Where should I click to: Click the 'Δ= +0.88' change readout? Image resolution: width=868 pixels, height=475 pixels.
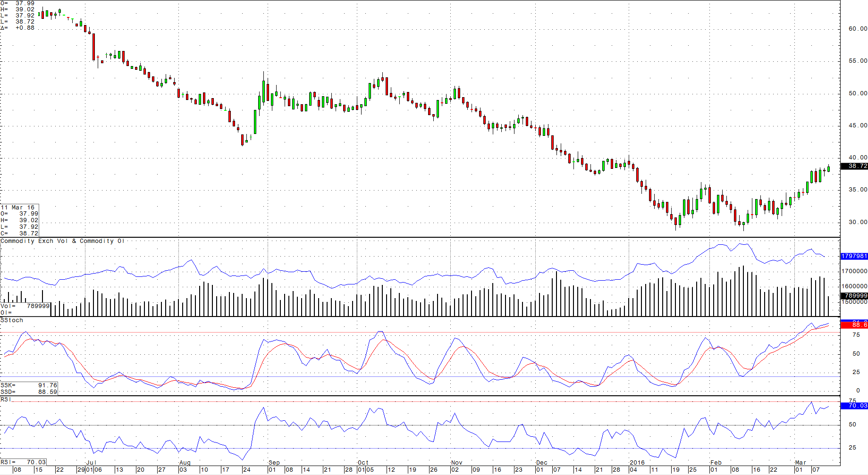click(x=17, y=28)
